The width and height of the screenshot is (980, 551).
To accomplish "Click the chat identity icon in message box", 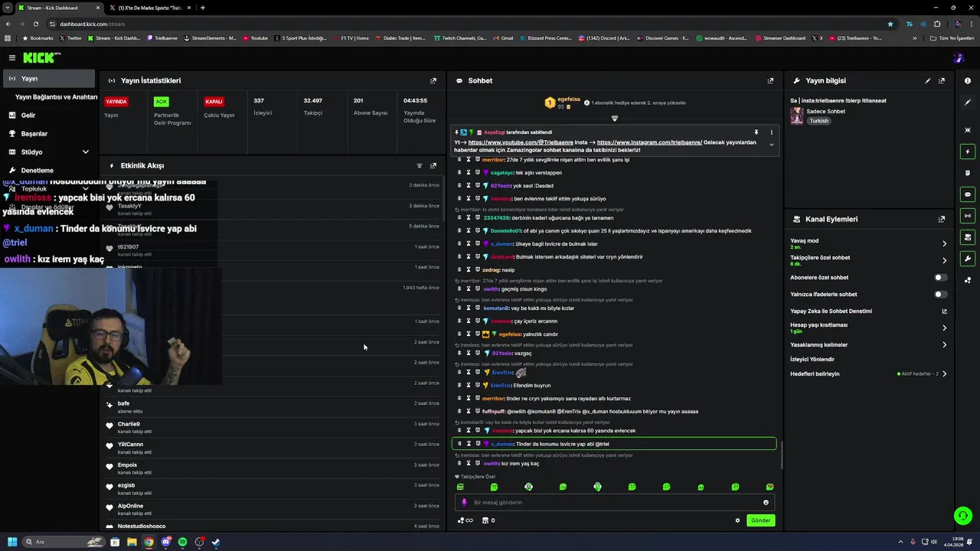I will click(x=464, y=503).
